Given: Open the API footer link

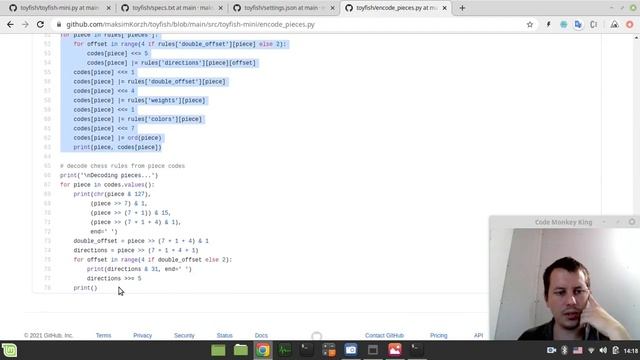Looking at the screenshot, I should pos(478,336).
